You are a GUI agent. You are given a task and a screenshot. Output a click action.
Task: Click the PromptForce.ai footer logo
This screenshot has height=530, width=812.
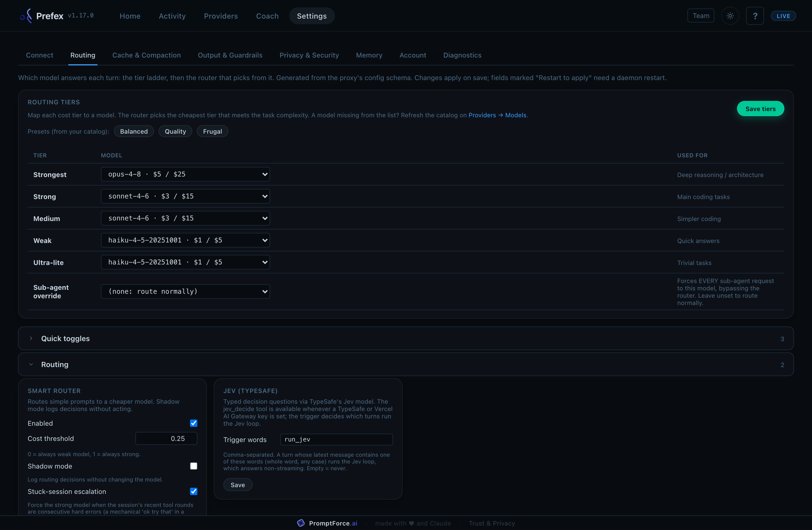point(327,523)
